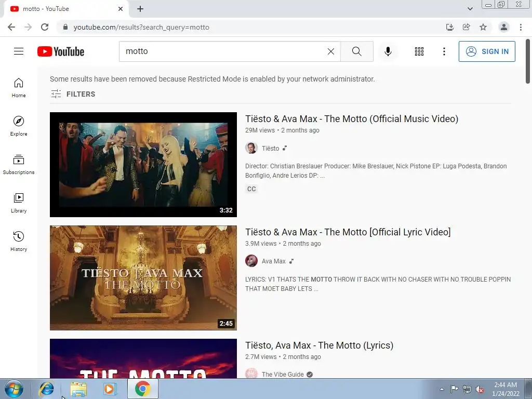
Task: Click the Restricted Mode notice text
Action: [x=212, y=79]
